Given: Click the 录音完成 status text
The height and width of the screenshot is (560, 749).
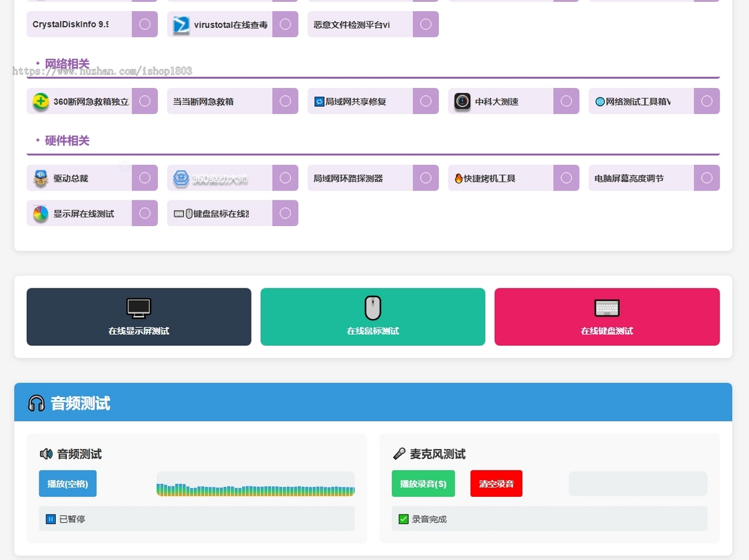Looking at the screenshot, I should coord(429,519).
